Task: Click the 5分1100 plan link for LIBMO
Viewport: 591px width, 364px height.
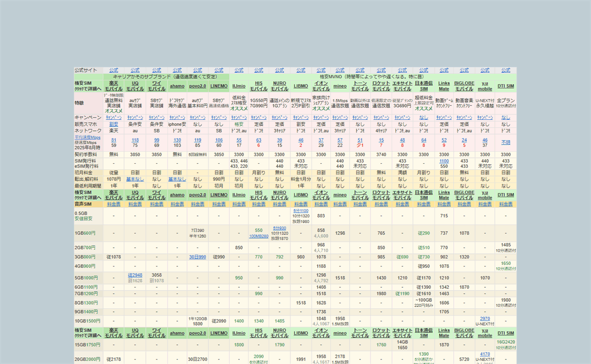Action: 301,211
